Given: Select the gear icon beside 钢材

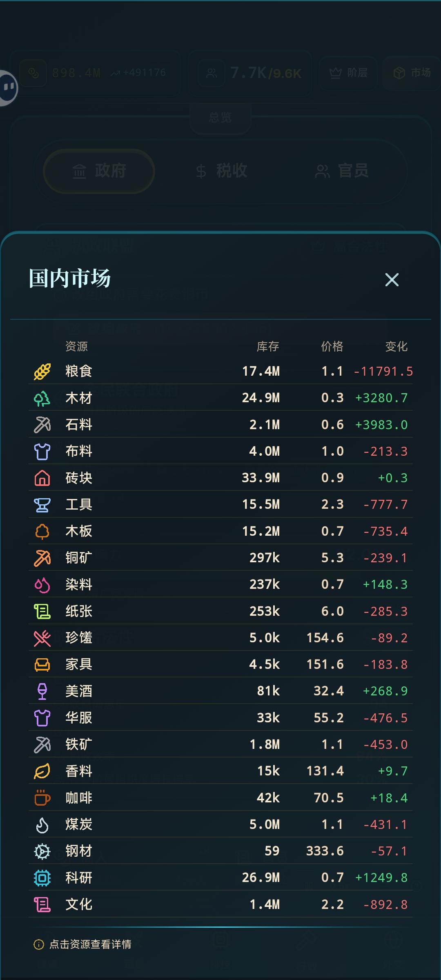Looking at the screenshot, I should tap(42, 851).
